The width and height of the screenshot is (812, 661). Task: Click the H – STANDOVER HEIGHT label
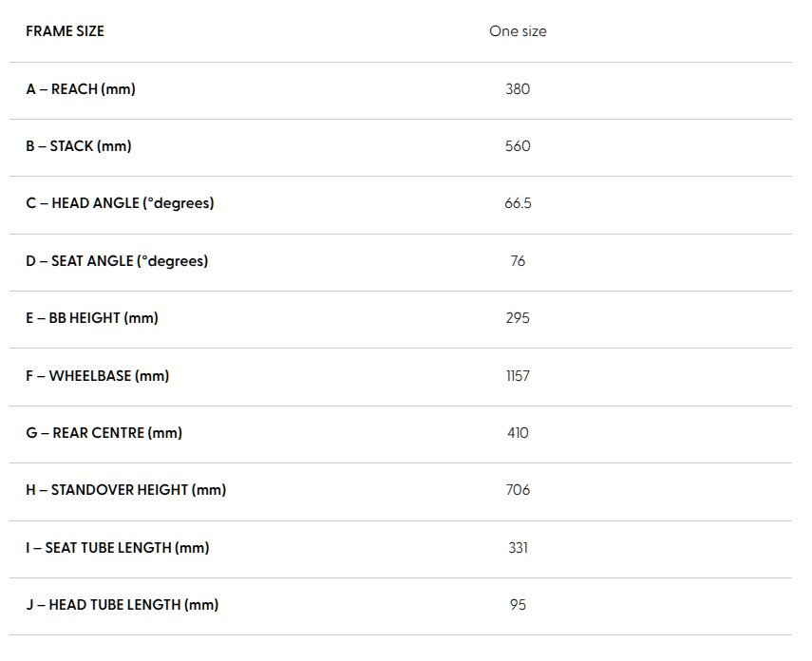tap(125, 490)
